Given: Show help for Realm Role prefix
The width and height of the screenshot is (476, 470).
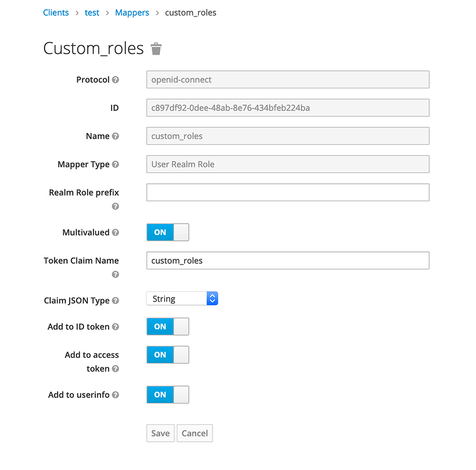Looking at the screenshot, I should click(x=115, y=206).
